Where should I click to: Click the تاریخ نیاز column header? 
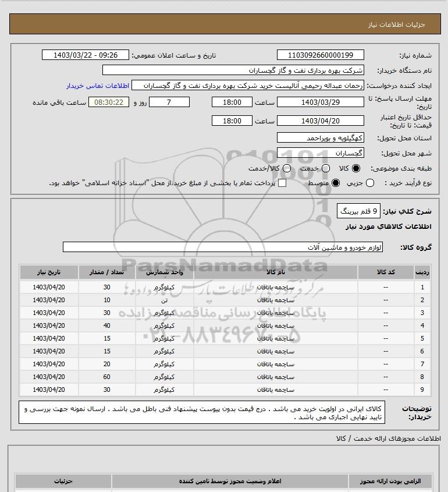pyautogui.click(x=49, y=272)
